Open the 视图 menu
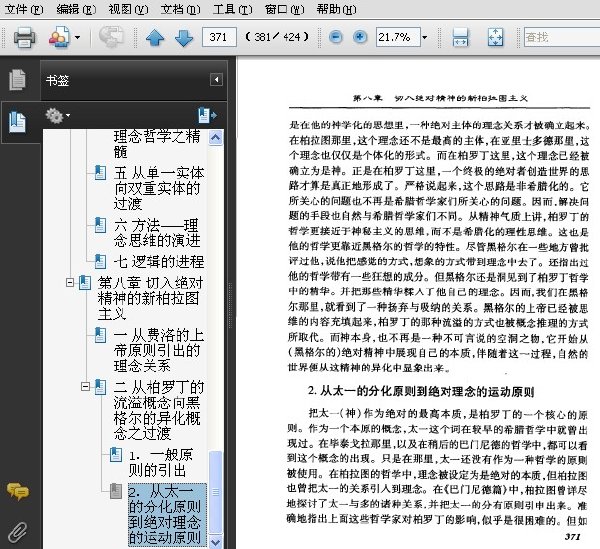 [x=129, y=9]
